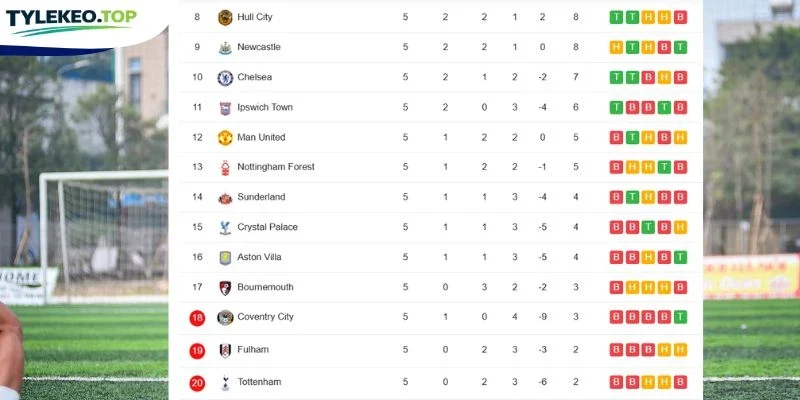
Task: Click the Nottingham Forest crest icon
Action: pos(225,167)
